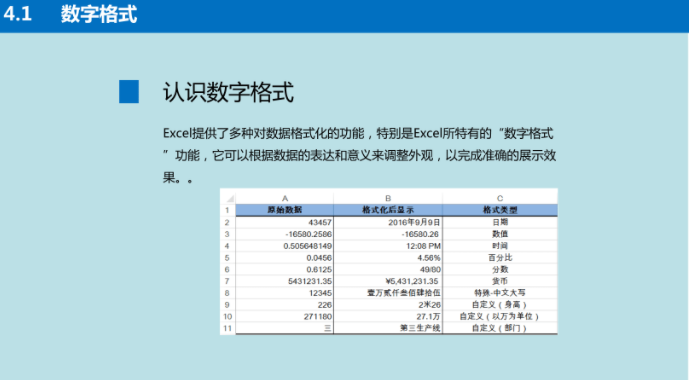Click the cell 壹万贰仟叁佰肆拾伍

point(388,293)
